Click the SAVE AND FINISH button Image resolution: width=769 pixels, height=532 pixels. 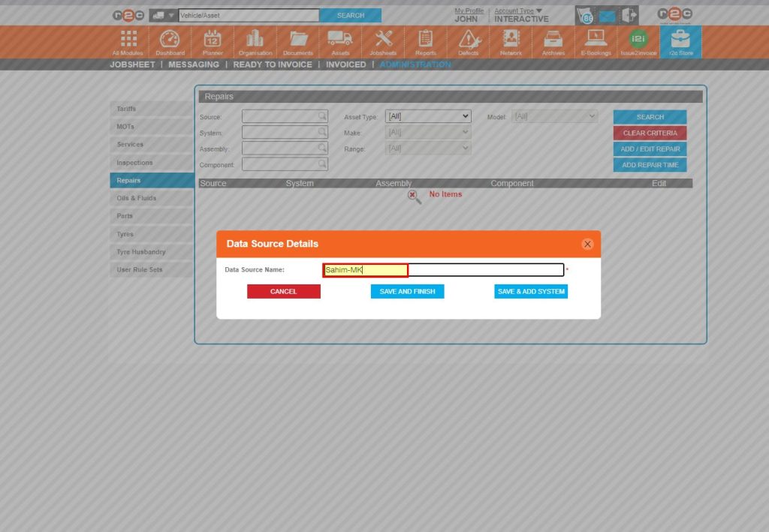pos(407,291)
